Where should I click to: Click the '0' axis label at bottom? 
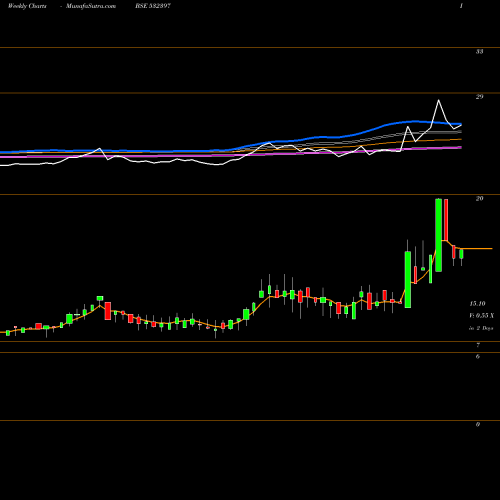click(478, 424)
